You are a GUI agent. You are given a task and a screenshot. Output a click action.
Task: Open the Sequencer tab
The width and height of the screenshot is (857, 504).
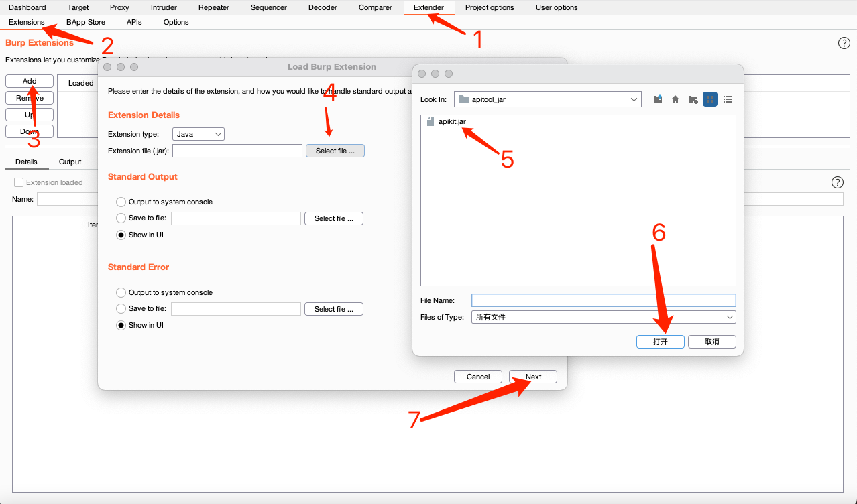click(x=269, y=7)
